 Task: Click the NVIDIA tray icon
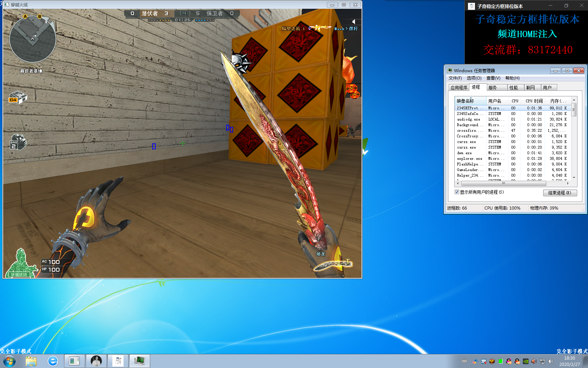pyautogui.click(x=526, y=361)
